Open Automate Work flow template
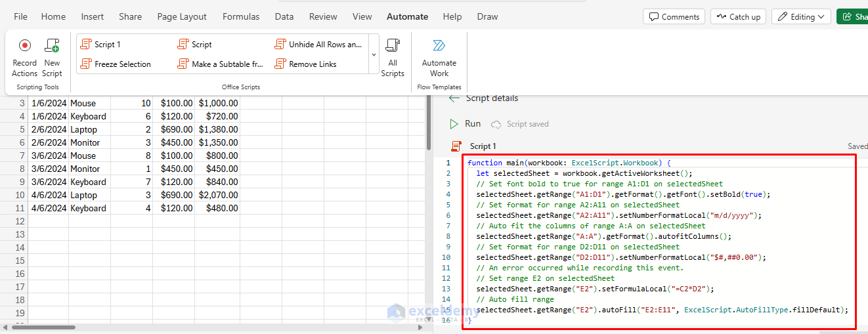 439,58
